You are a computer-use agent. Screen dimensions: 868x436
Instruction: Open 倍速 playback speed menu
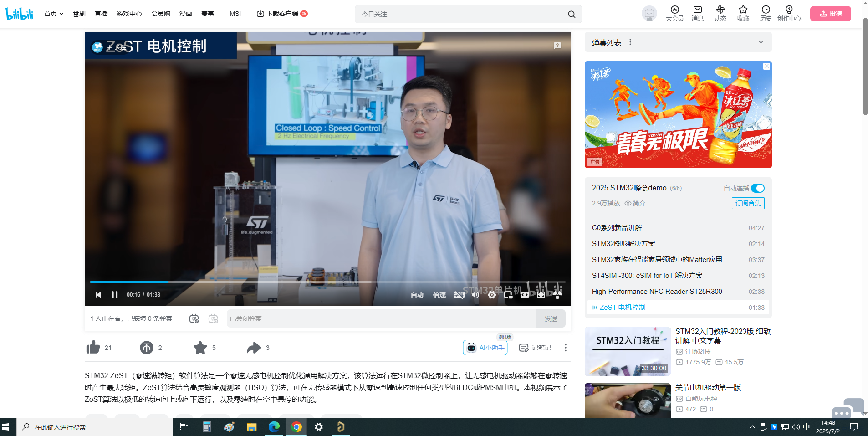point(439,295)
